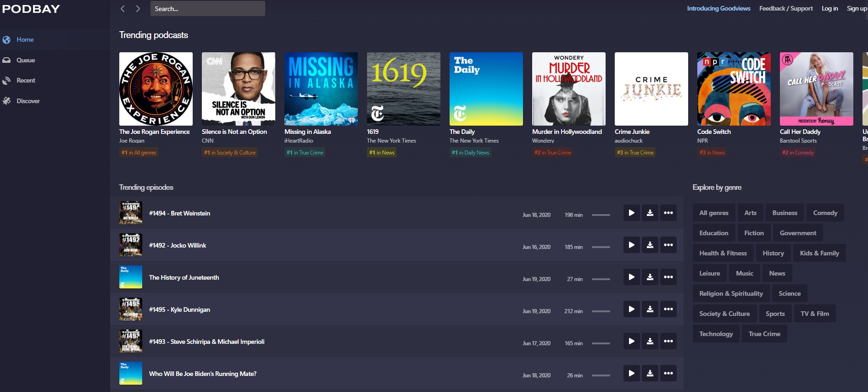Click the #1 in Society & Culture tag

[x=230, y=153]
